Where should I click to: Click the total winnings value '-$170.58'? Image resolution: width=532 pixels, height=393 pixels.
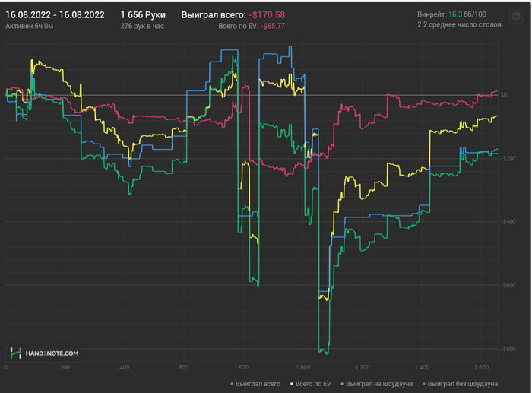(267, 15)
